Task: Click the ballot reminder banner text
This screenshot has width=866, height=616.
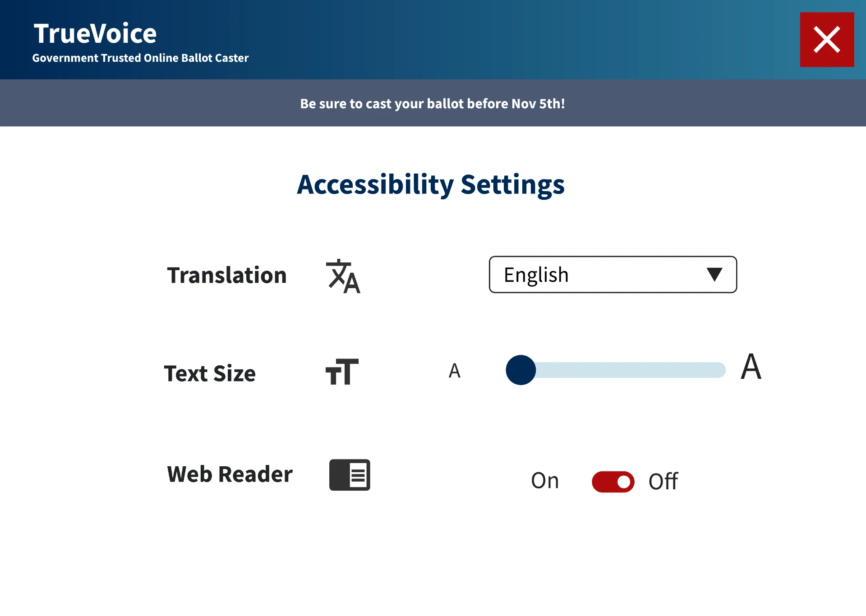Action: pyautogui.click(x=433, y=104)
